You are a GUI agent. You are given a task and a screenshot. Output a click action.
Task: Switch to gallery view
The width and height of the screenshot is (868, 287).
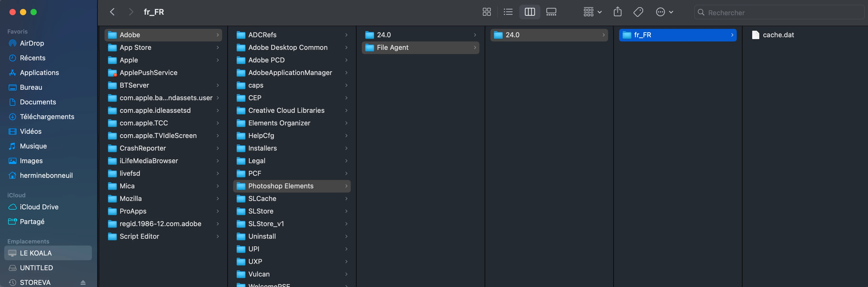[x=551, y=12]
